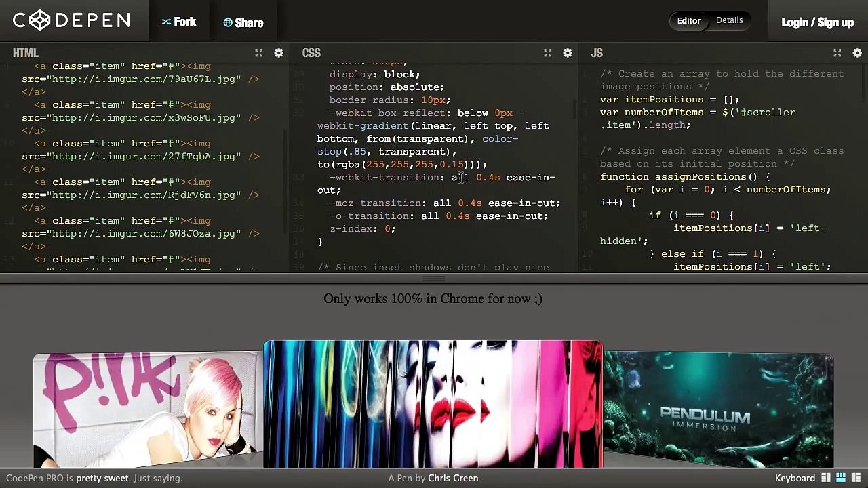Open JS panel settings gear
This screenshot has height=488, width=868.
tap(857, 53)
